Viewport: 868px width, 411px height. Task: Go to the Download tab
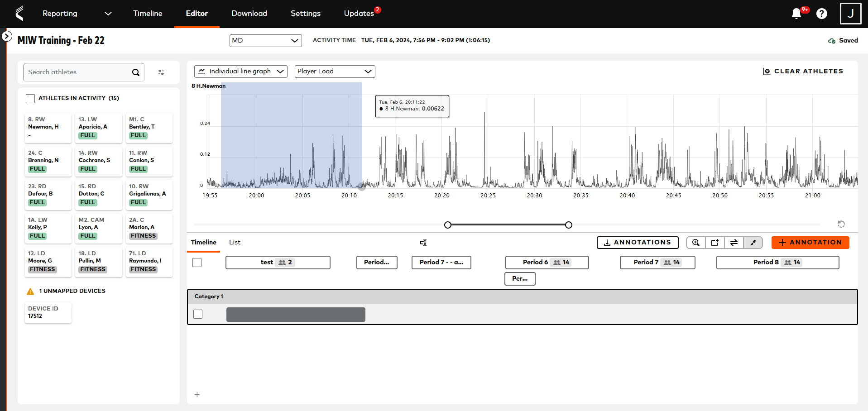pyautogui.click(x=249, y=14)
